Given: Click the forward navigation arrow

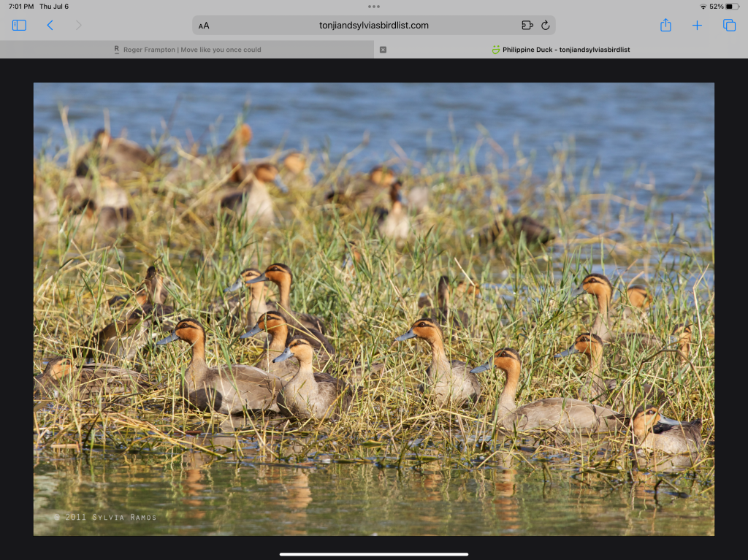Looking at the screenshot, I should tap(78, 26).
